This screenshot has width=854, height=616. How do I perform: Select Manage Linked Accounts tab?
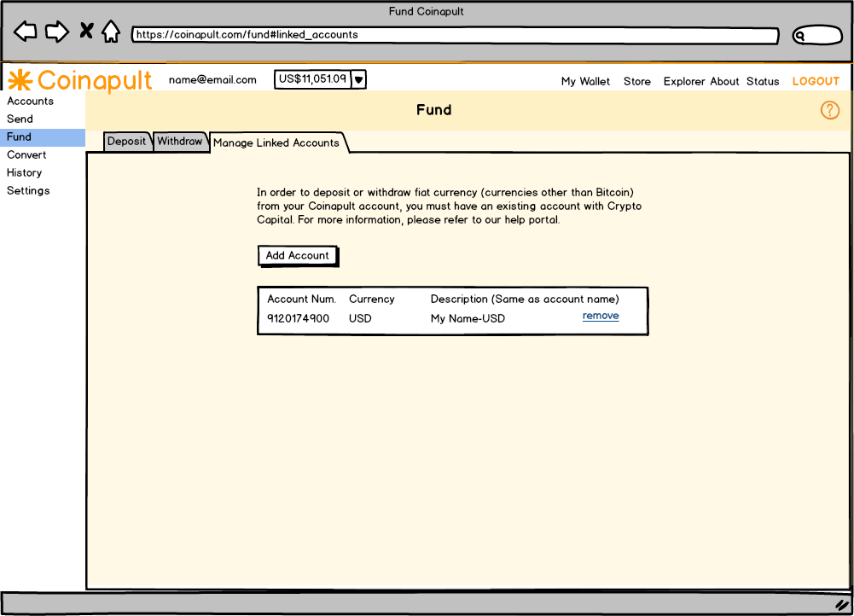[276, 142]
